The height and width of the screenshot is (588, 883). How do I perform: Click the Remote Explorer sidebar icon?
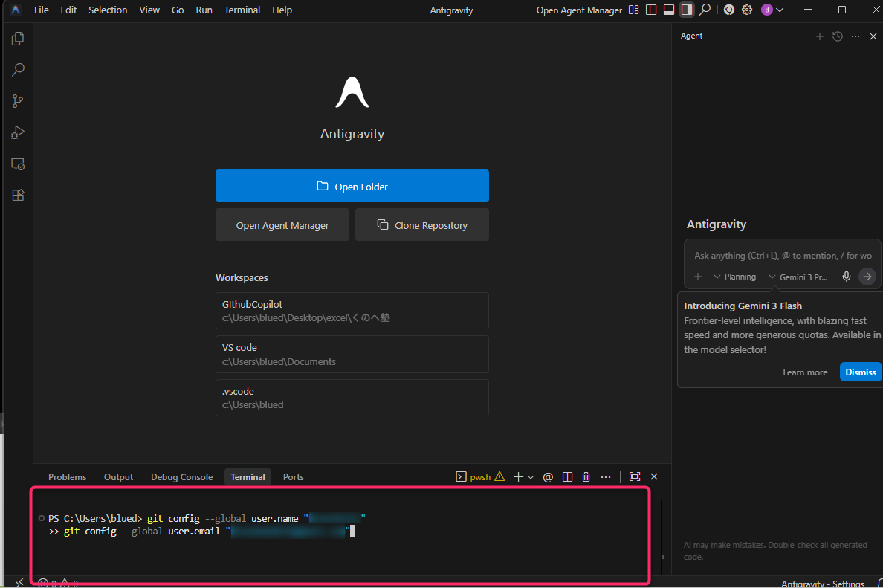pyautogui.click(x=18, y=164)
